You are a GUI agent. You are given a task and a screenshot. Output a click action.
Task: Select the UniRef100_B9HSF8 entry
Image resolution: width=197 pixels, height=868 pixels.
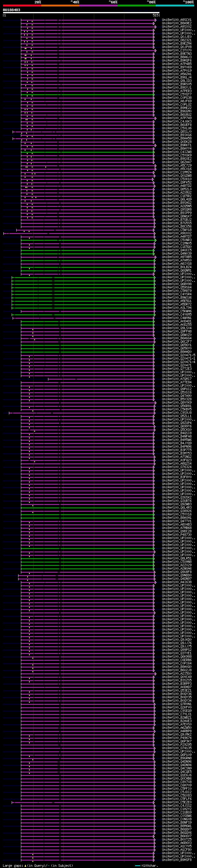click(x=177, y=860)
